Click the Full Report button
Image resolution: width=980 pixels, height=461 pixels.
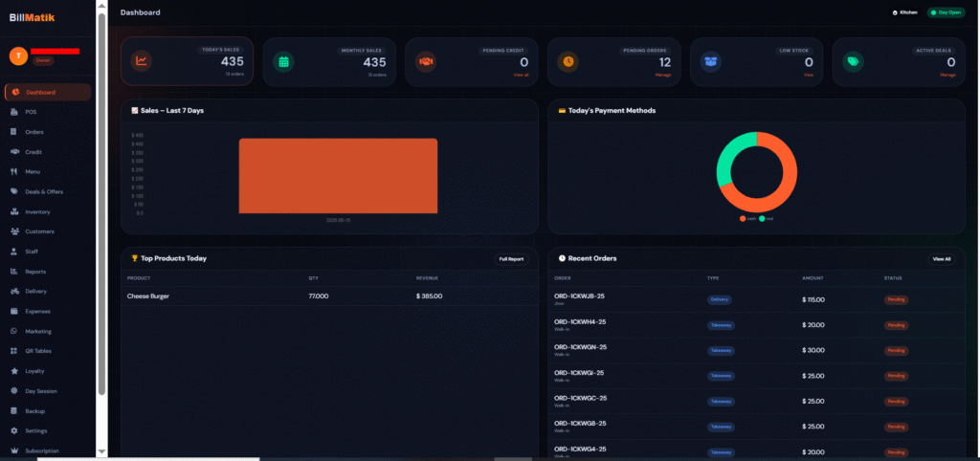coord(511,258)
